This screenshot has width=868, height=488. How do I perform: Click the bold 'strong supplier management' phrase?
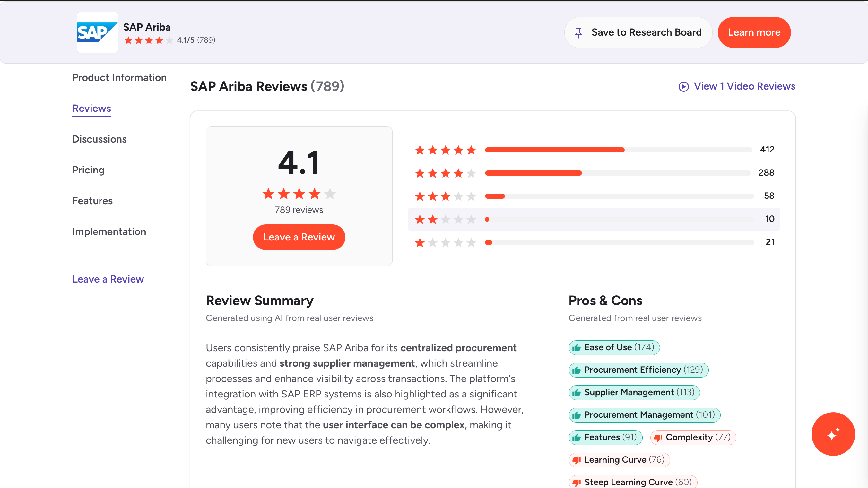(x=347, y=363)
